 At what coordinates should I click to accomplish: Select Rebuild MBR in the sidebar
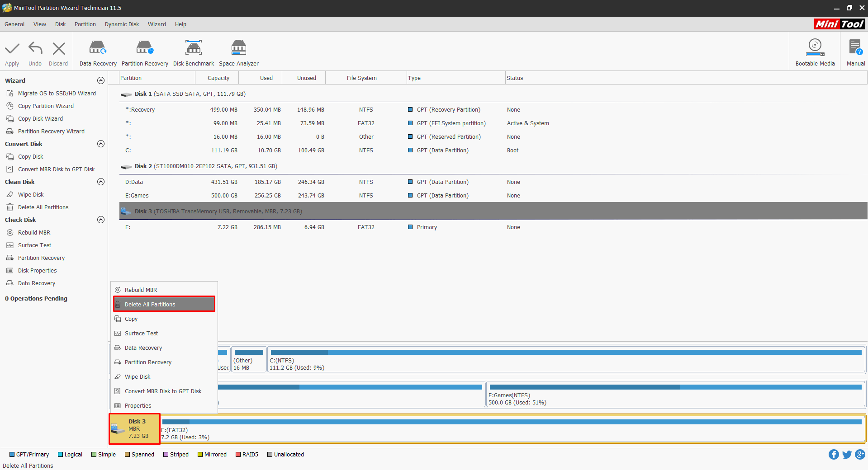34,233
